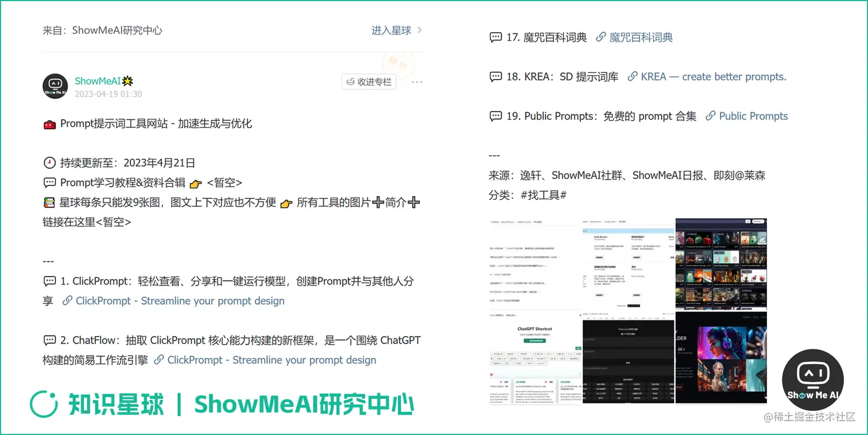Open ClickPrompt link under ChatFlow item
The width and height of the screenshot is (868, 435).
(x=272, y=360)
